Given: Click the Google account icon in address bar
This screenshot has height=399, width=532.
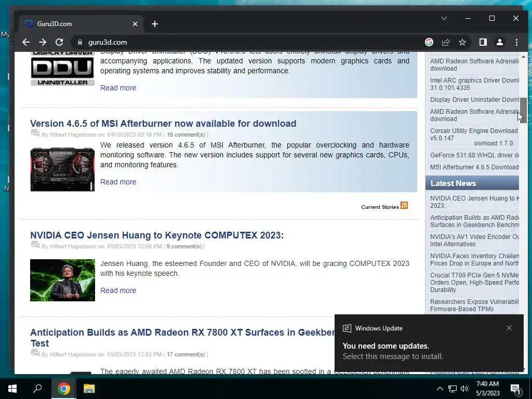Looking at the screenshot, I should click(429, 42).
